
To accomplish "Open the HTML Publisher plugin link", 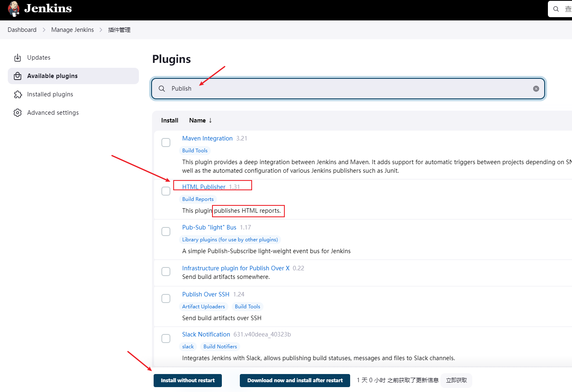I will click(x=204, y=187).
